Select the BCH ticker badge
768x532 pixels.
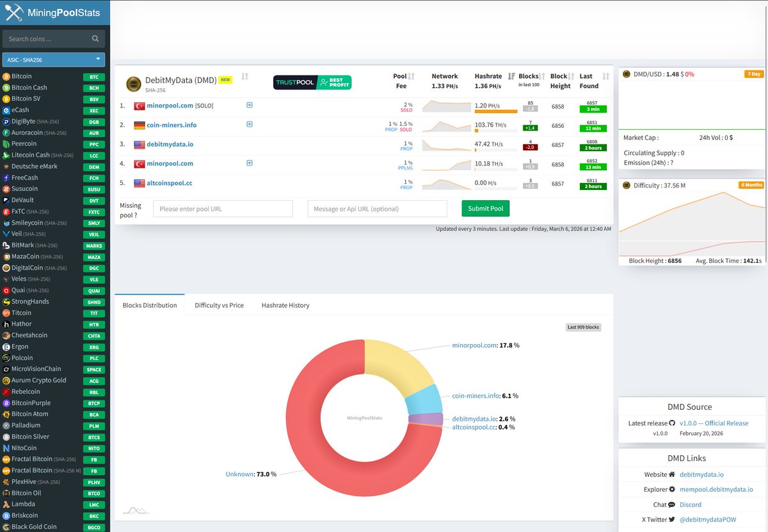[x=93, y=88]
